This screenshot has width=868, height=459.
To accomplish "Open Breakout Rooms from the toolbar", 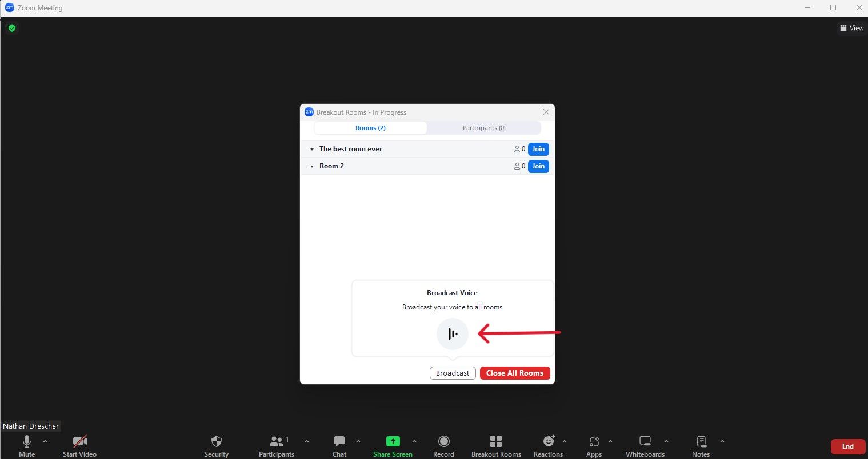I will pyautogui.click(x=496, y=441).
